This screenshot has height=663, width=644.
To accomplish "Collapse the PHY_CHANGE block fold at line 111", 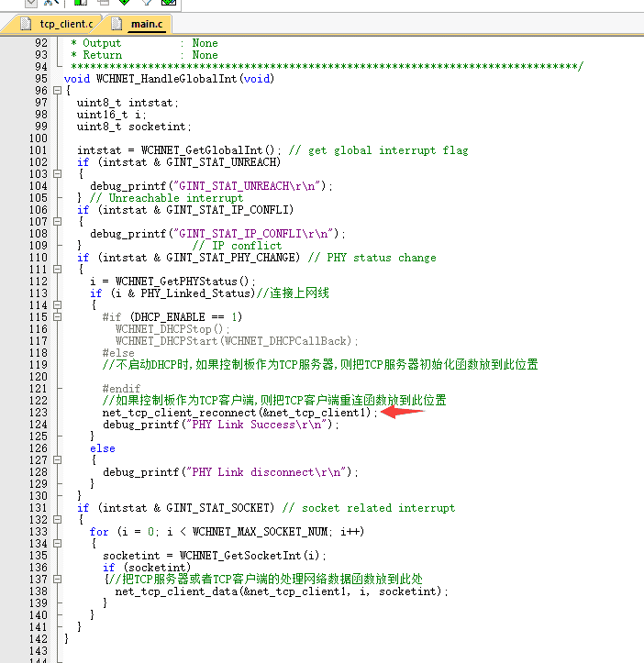I will coord(58,270).
